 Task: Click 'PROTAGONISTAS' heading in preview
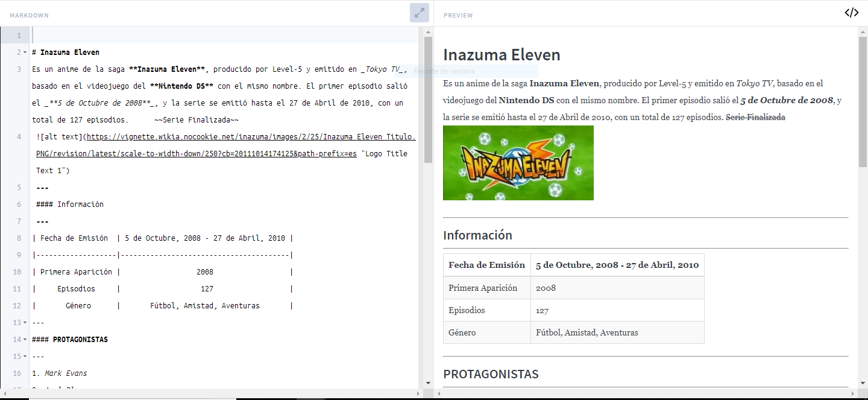pos(491,374)
